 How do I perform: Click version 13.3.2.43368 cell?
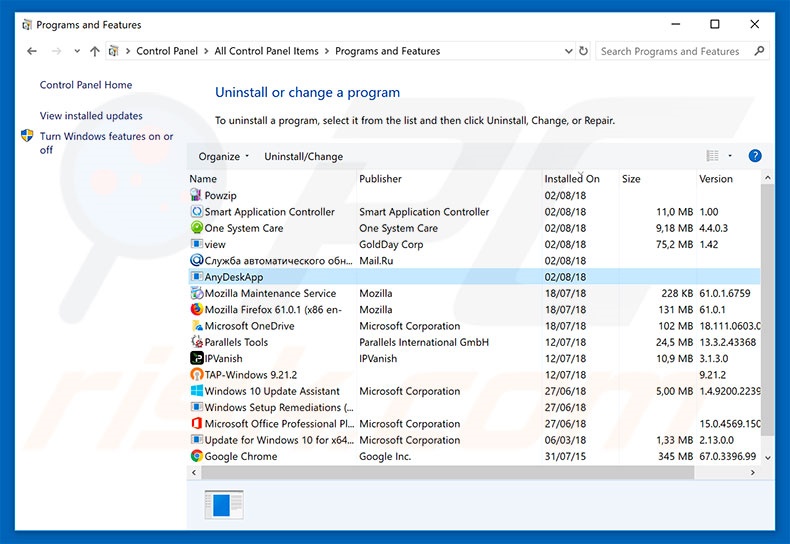coord(728,342)
